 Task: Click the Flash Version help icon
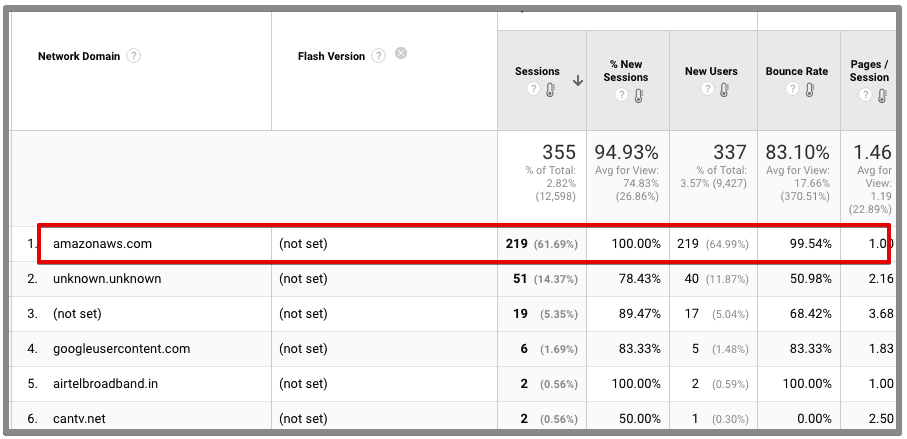point(378,56)
